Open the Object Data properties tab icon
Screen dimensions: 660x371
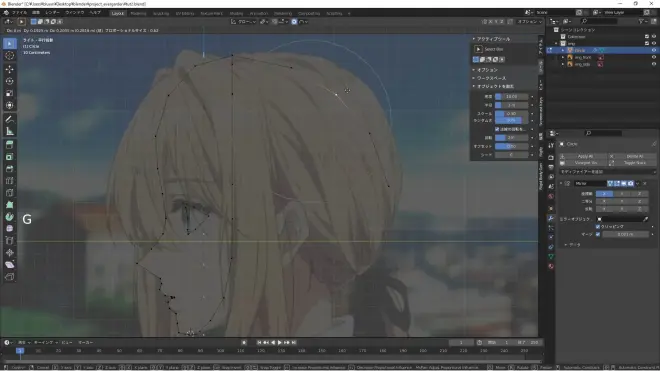551,256
